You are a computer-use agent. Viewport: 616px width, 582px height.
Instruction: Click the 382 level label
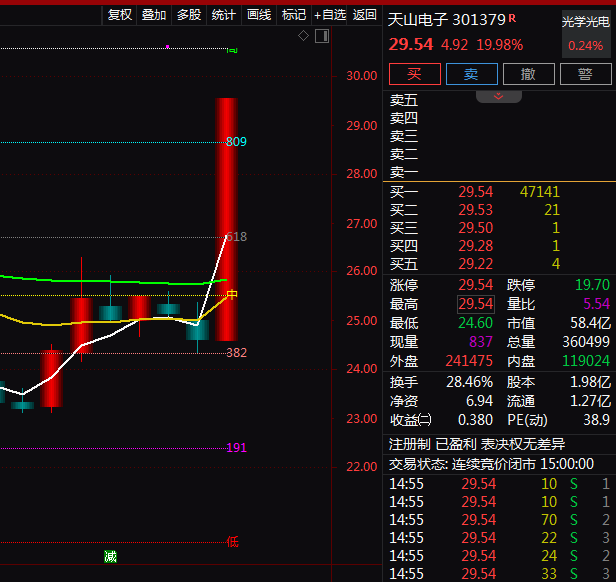point(236,353)
